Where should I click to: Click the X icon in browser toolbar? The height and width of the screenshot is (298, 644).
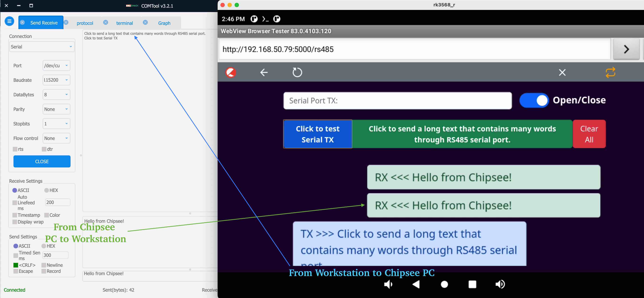point(562,73)
